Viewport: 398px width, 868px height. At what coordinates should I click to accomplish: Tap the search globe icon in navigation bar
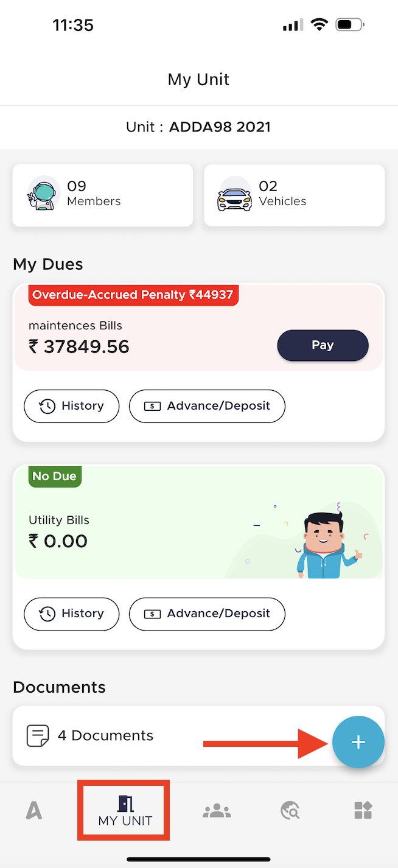coord(290,810)
